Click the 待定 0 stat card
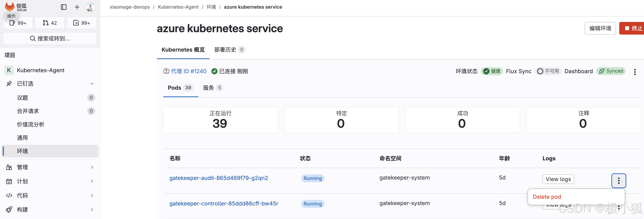 tap(341, 120)
